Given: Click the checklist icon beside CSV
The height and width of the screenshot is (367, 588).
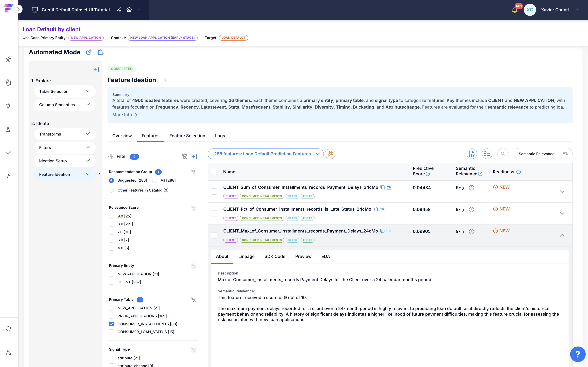Looking at the screenshot, I should 487,154.
